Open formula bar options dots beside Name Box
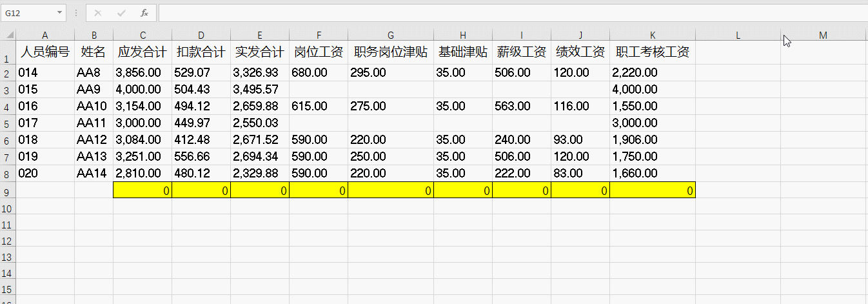The image size is (868, 304). tap(77, 13)
